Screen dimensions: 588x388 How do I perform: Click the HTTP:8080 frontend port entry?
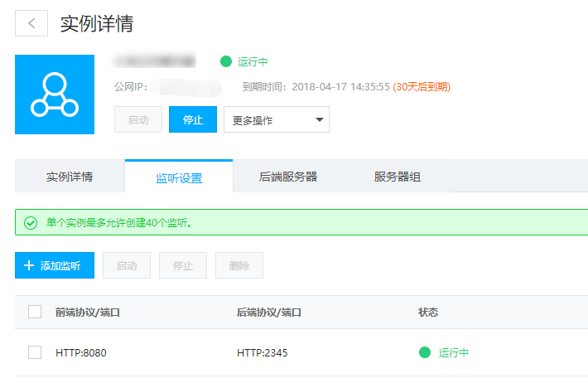click(81, 352)
